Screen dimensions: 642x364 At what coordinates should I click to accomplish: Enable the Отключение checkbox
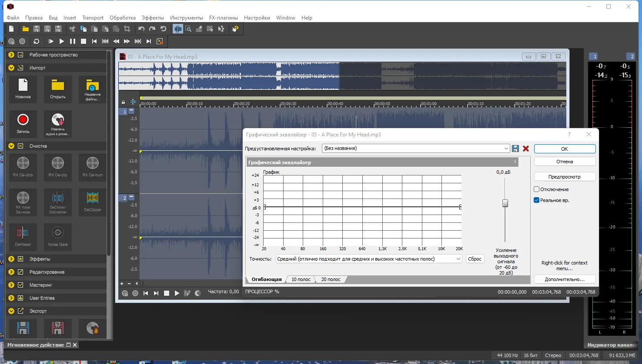537,189
